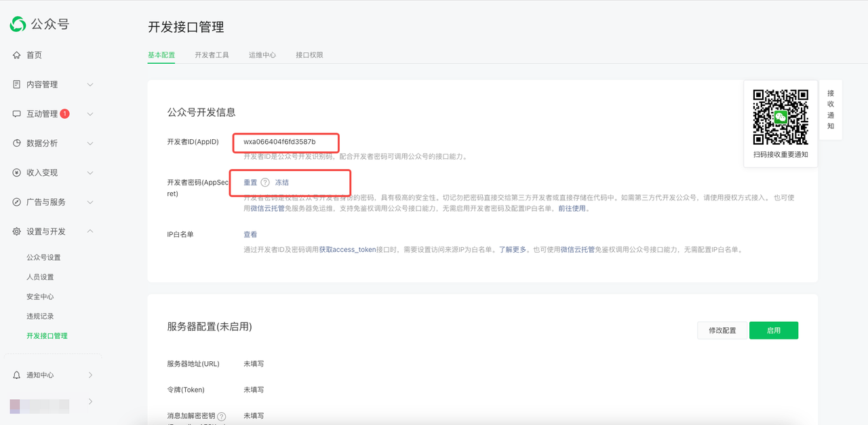
Task: Click the help question mark beside 重置
Action: (265, 183)
